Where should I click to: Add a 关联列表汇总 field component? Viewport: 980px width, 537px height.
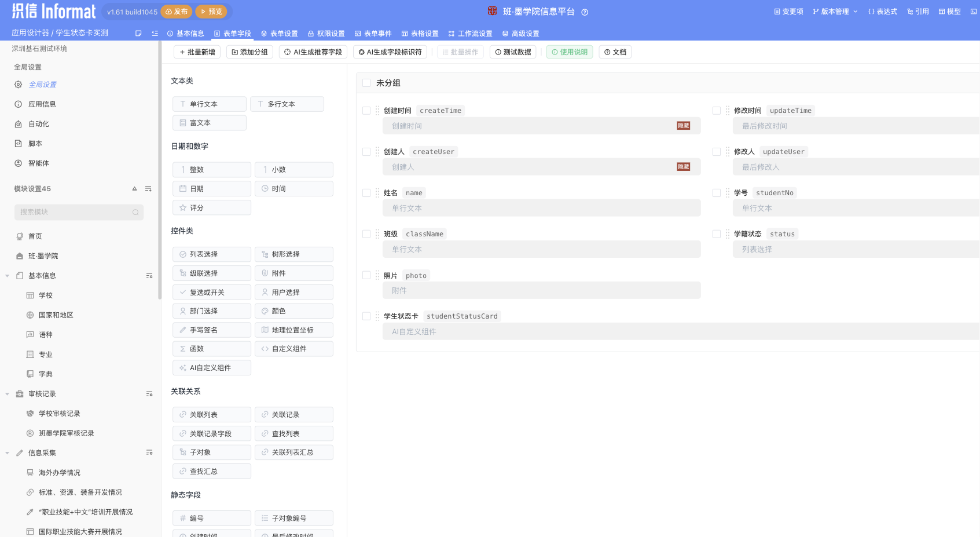[294, 452]
